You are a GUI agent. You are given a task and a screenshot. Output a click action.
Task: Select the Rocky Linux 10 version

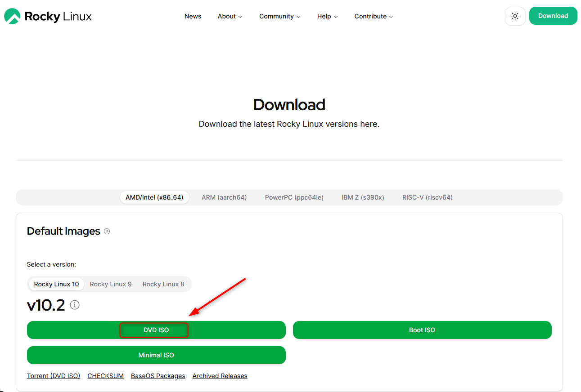tap(56, 284)
